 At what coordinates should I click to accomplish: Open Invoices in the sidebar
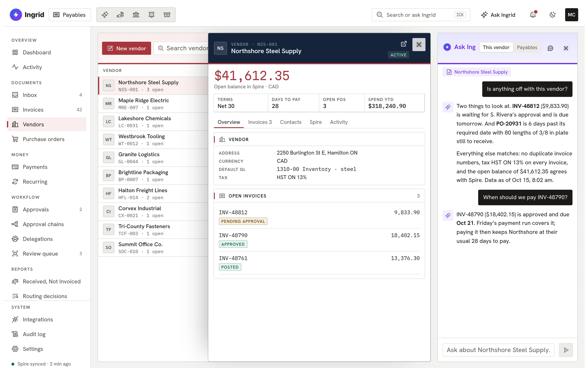(x=47, y=110)
